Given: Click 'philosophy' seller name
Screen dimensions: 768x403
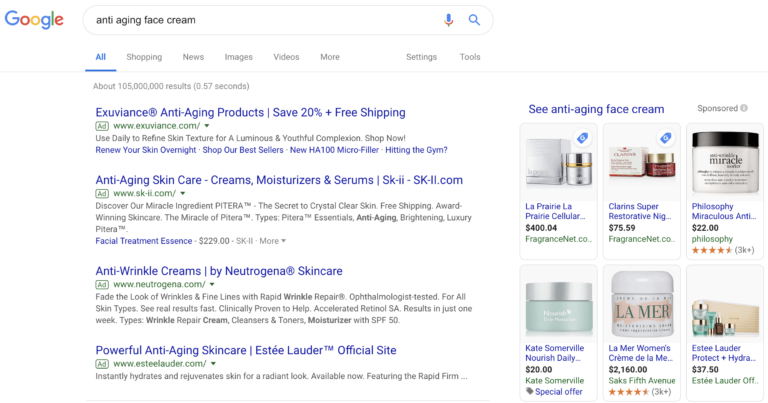Looking at the screenshot, I should tap(712, 239).
